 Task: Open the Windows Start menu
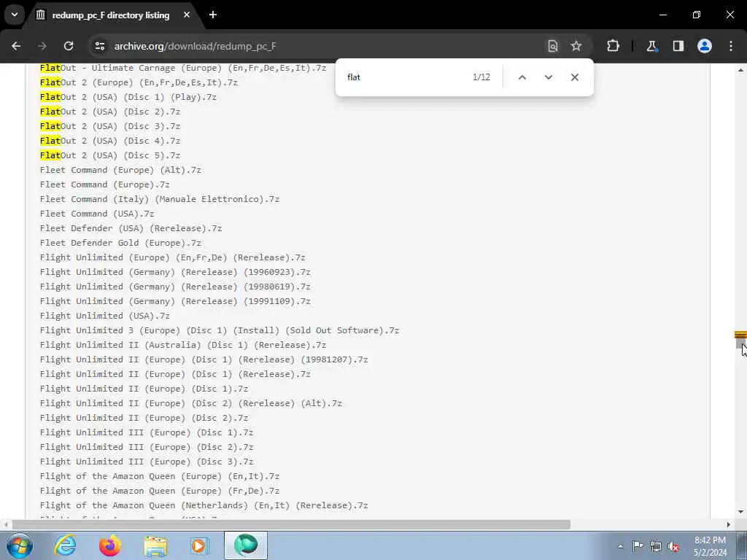tap(20, 545)
